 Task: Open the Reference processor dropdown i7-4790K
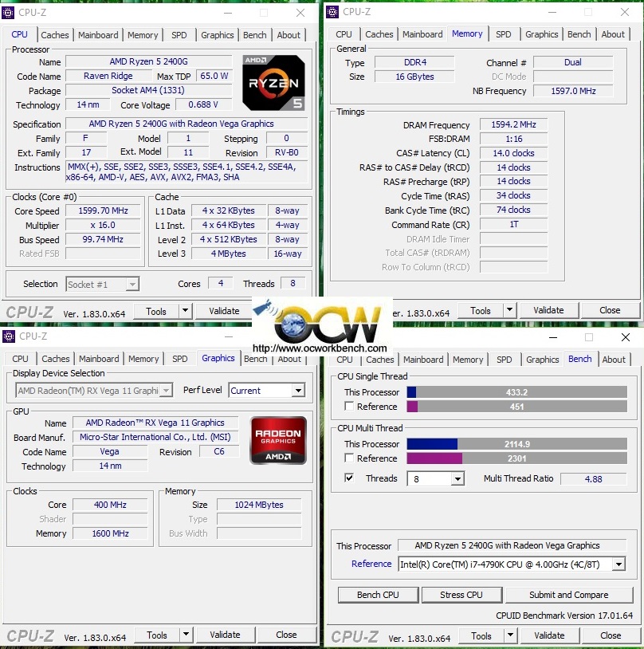tap(618, 564)
